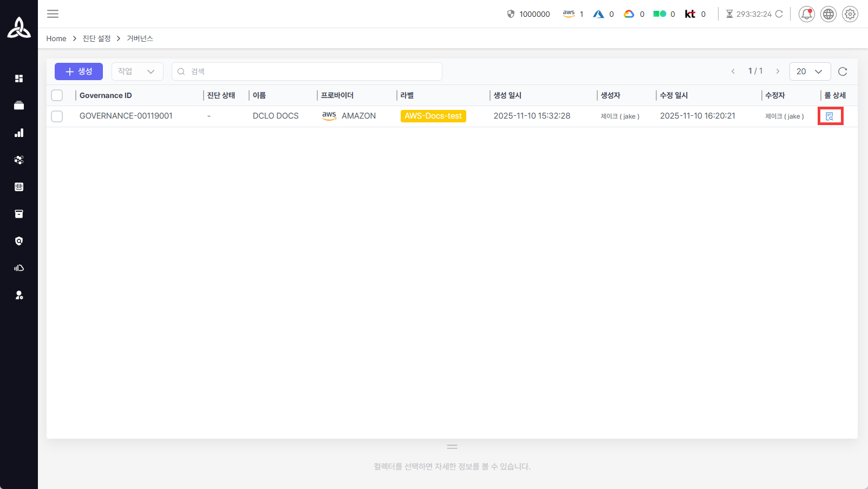Check the GOVERNANCE-00119001 row checkbox

coord(57,116)
